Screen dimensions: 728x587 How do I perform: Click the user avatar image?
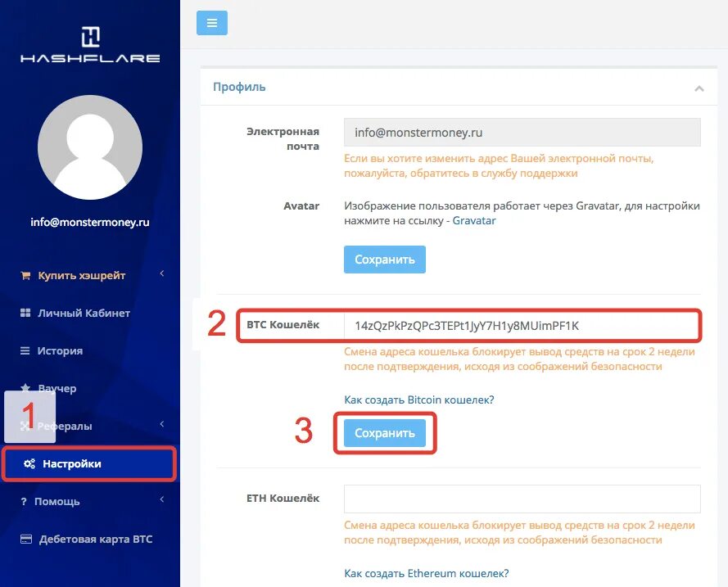pyautogui.click(x=90, y=147)
